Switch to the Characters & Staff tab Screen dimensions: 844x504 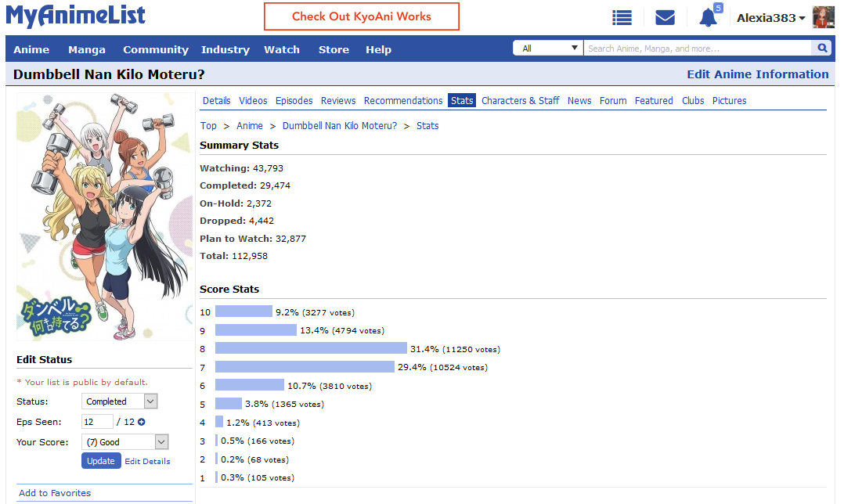click(x=520, y=100)
